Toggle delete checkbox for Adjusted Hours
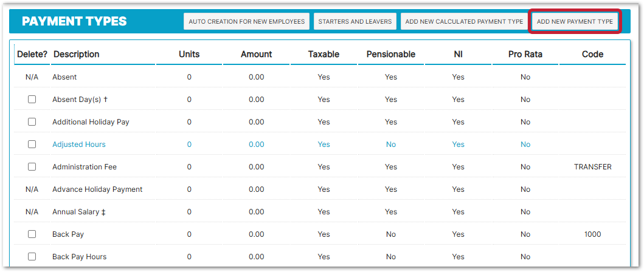Viewport: 644px width, 272px height. (x=32, y=144)
